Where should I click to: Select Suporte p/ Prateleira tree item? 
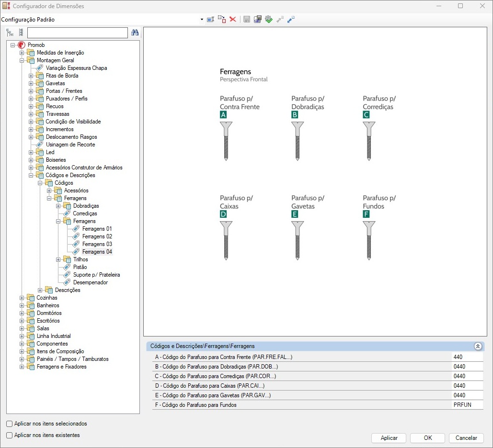[96, 275]
